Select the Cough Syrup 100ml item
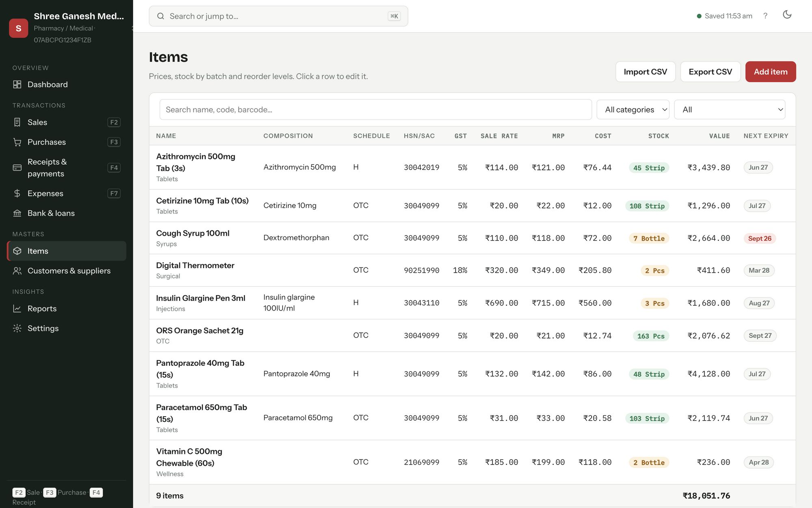The width and height of the screenshot is (812, 508). coord(472,238)
